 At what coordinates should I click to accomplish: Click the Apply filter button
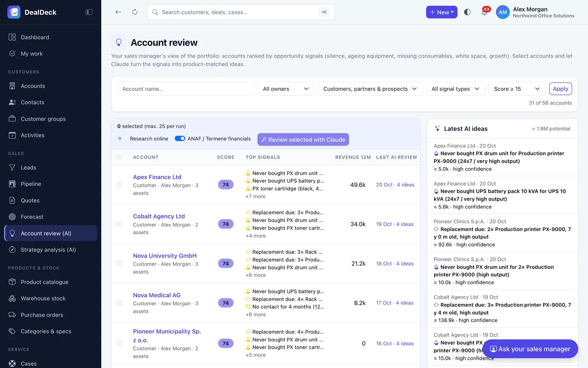pos(560,89)
